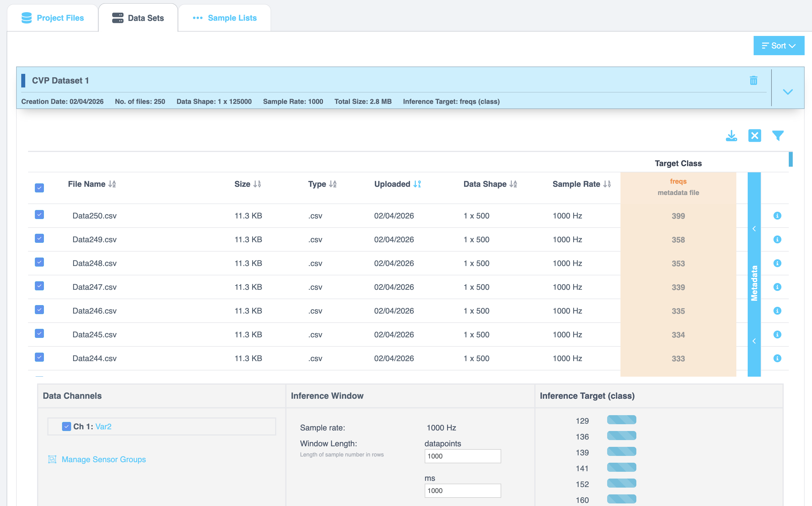Open the filter funnel icon
The height and width of the screenshot is (506, 812).
777,136
